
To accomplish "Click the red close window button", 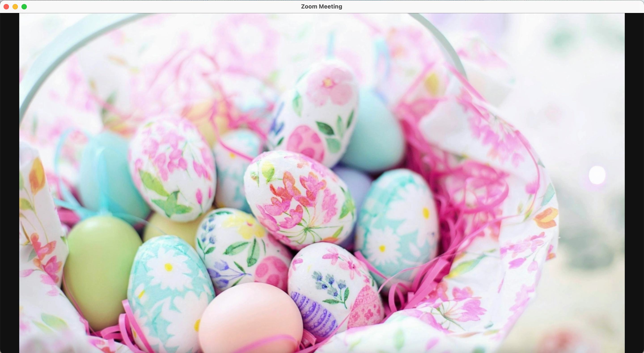I will click(x=6, y=7).
